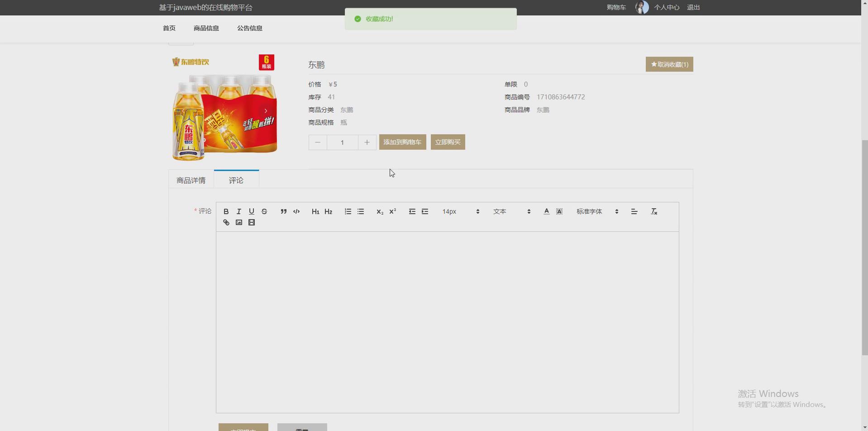Click the site title 基于javaweb的在线购物平台
This screenshot has height=431, width=868.
coord(206,7)
